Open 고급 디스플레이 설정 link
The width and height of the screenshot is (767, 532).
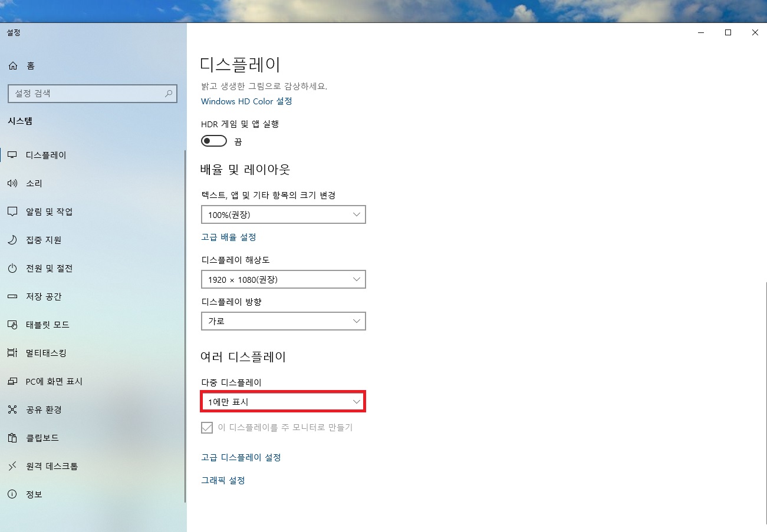241,457
